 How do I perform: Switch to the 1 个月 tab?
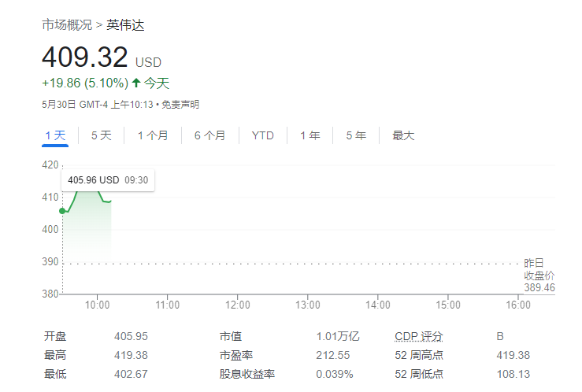[x=153, y=135]
